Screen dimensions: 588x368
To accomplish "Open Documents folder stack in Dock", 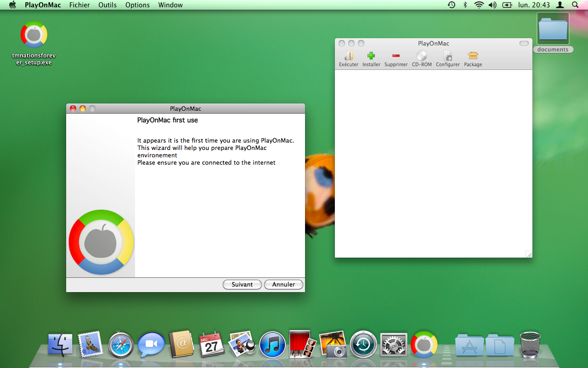I will point(499,345).
